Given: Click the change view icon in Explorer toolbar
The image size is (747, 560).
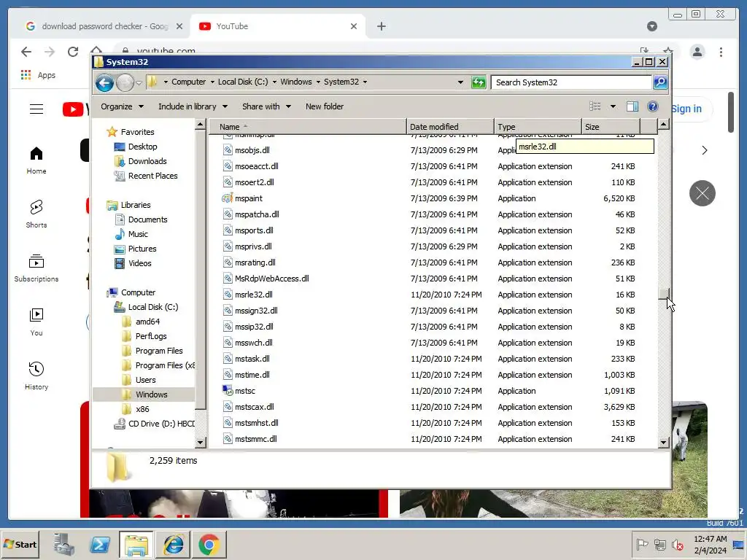Looking at the screenshot, I should [595, 106].
